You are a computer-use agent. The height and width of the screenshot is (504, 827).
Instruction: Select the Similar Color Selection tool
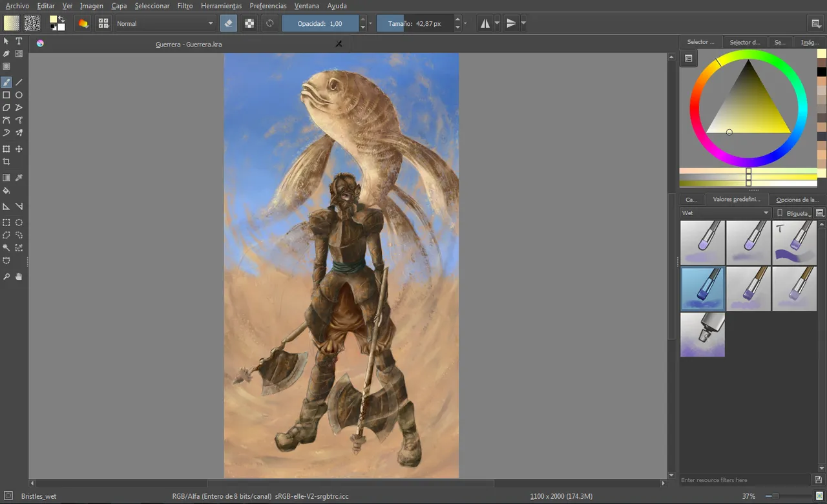19,247
